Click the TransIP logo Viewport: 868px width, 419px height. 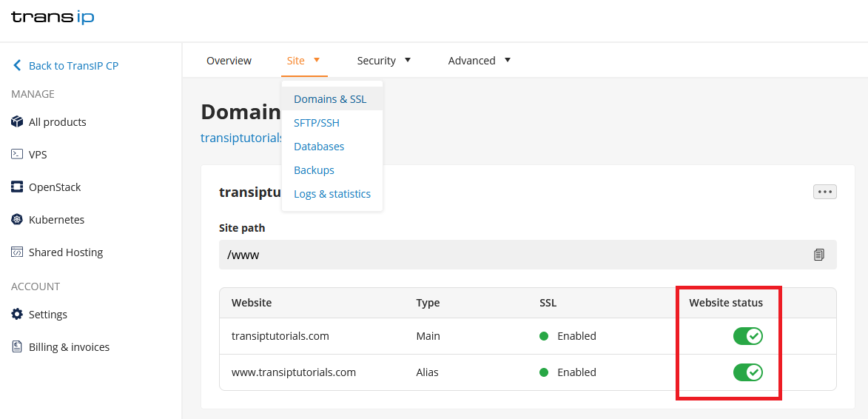click(53, 17)
